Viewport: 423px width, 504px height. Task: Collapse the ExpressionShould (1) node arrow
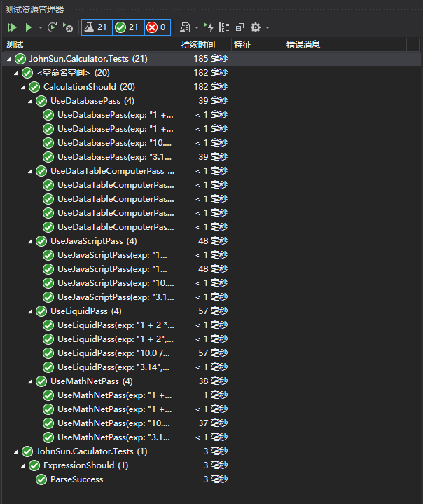(x=23, y=465)
